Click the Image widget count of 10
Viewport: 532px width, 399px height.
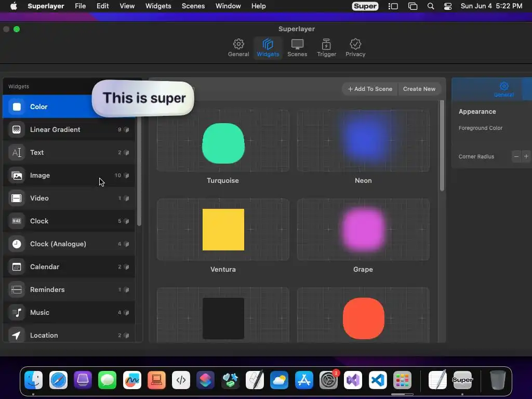click(118, 176)
